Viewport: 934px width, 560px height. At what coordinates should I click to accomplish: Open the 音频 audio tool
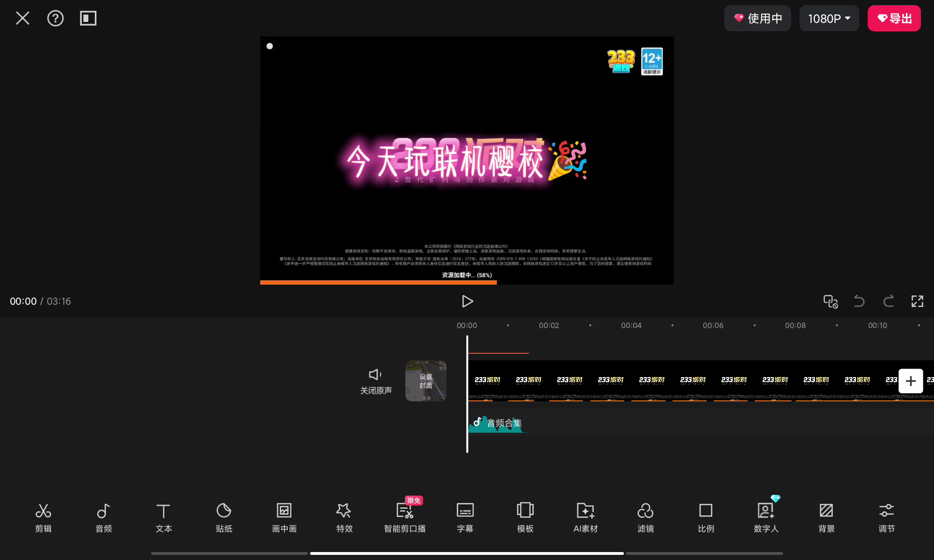(x=104, y=517)
